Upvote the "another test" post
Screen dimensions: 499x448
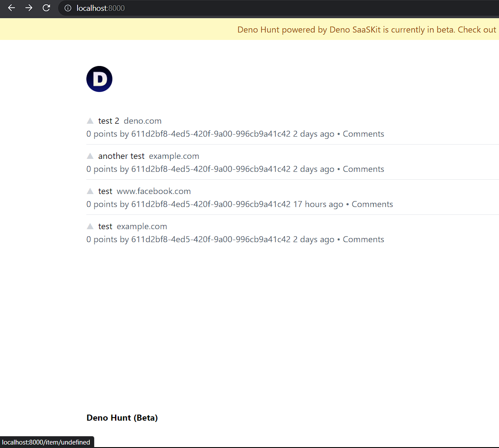coord(90,155)
